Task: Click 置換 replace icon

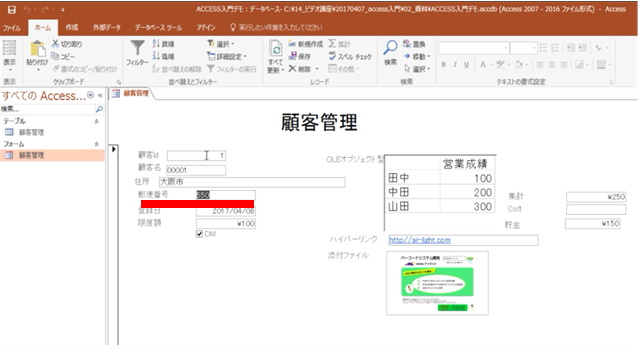Action: click(407, 44)
